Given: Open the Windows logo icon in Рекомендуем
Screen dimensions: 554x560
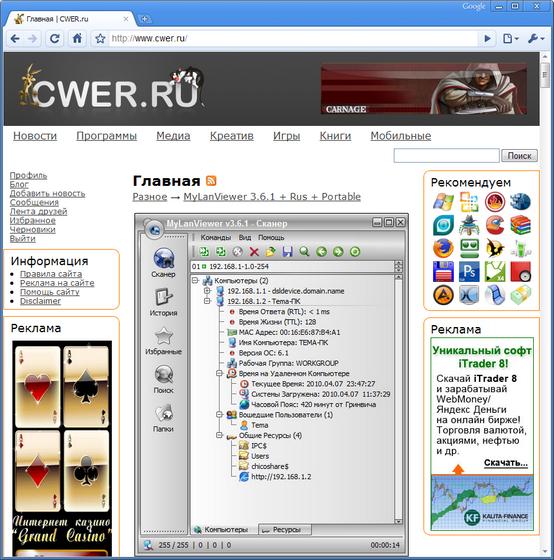Looking at the screenshot, I should click(x=444, y=202).
